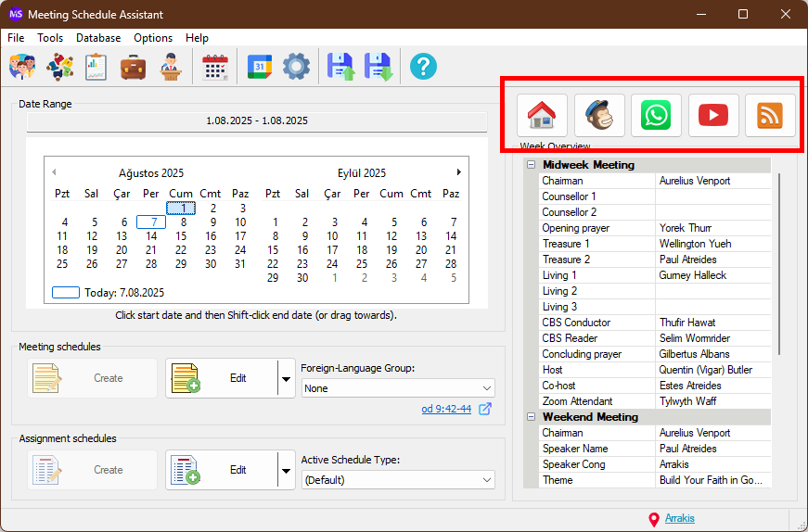Viewport: 808px width, 532px height.
Task: Click the briefcase icon in toolbar
Action: coord(133,67)
